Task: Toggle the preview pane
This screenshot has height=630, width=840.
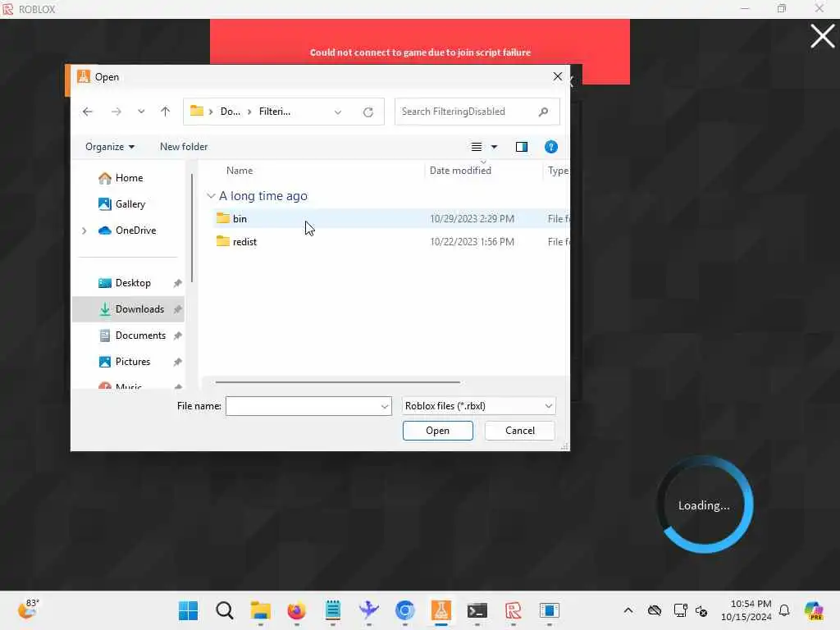Action: [x=521, y=147]
